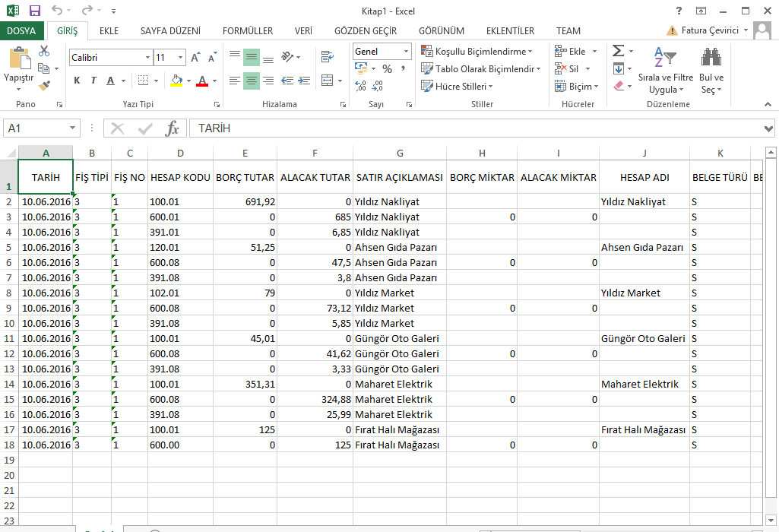
Task: Increase the cell indent
Action: click(x=304, y=81)
